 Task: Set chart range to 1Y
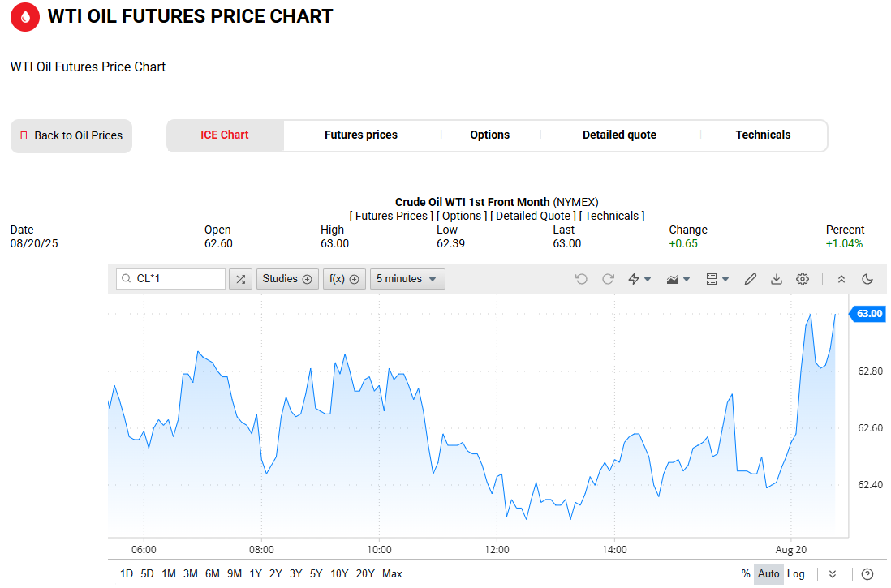pos(256,573)
